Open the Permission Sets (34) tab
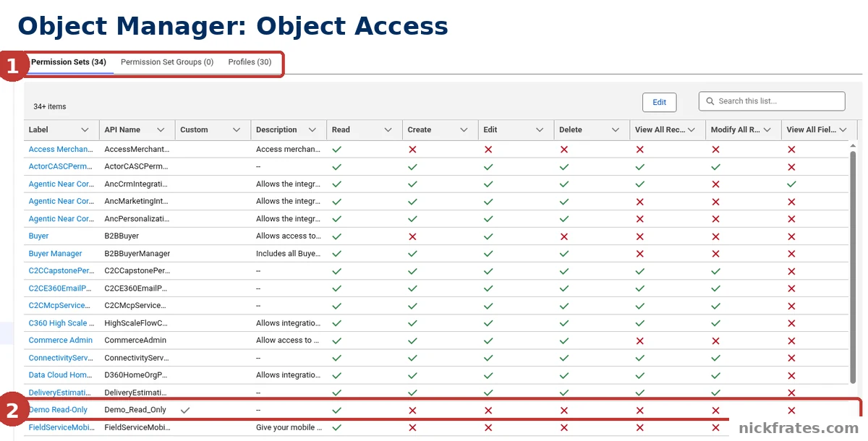Image resolution: width=868 pixels, height=441 pixels. coord(69,62)
